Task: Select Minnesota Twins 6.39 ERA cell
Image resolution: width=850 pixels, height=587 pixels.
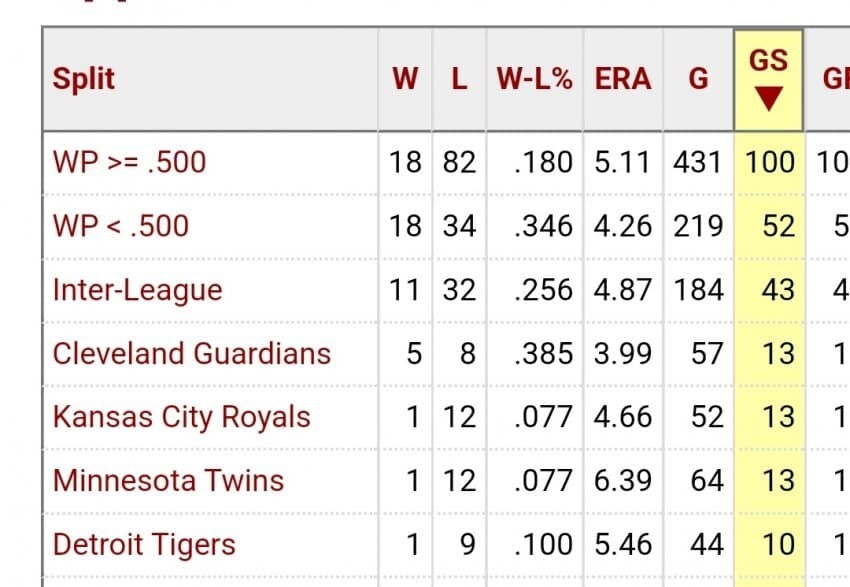Action: 622,481
